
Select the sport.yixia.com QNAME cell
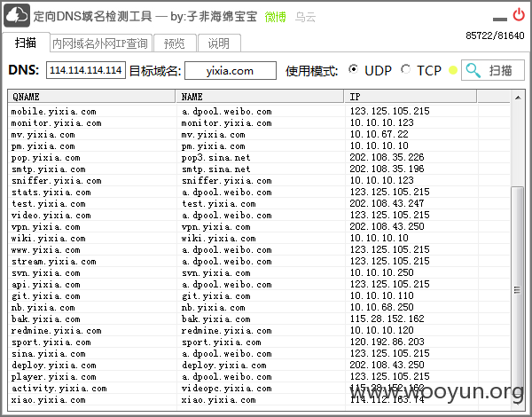click(51, 342)
